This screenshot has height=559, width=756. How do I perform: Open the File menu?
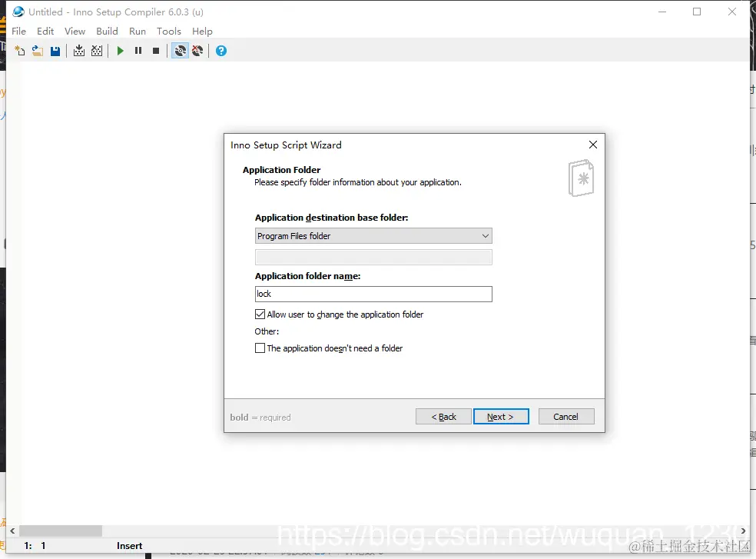[x=18, y=32]
